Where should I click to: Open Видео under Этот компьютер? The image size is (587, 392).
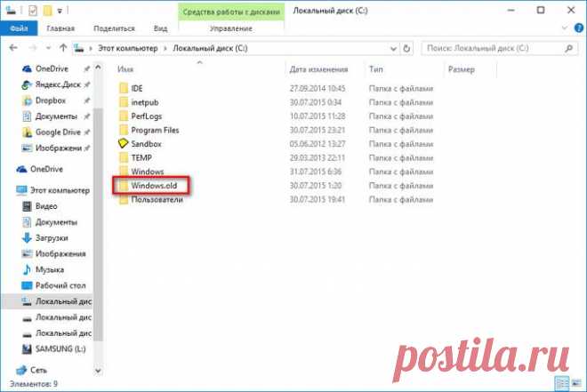[x=46, y=206]
